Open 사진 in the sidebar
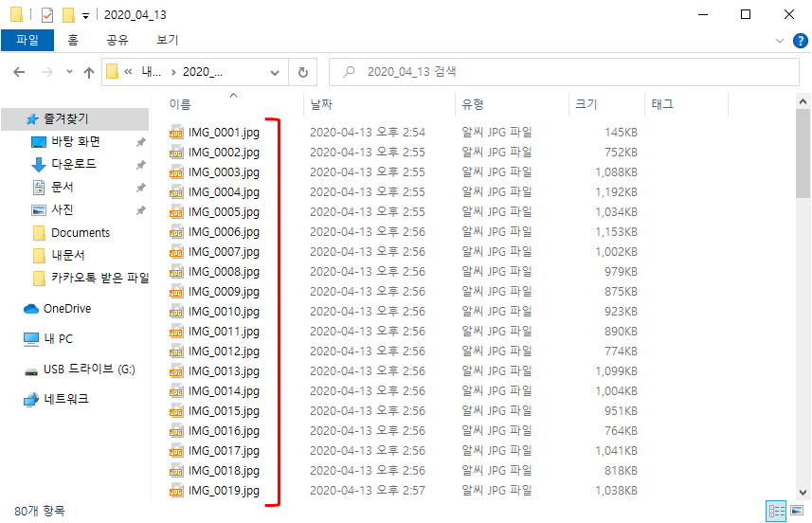This screenshot has width=812, height=523. click(63, 209)
